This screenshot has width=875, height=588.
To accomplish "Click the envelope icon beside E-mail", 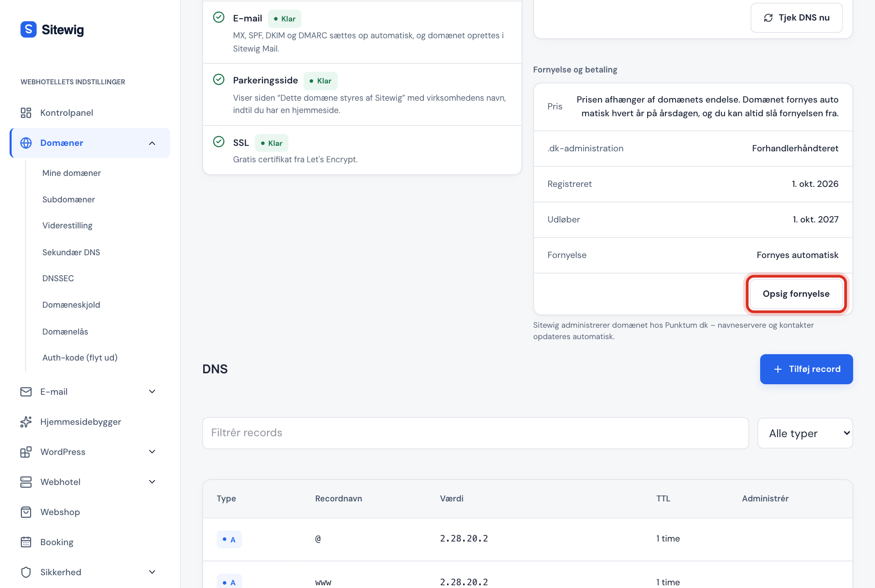I will [x=26, y=392].
